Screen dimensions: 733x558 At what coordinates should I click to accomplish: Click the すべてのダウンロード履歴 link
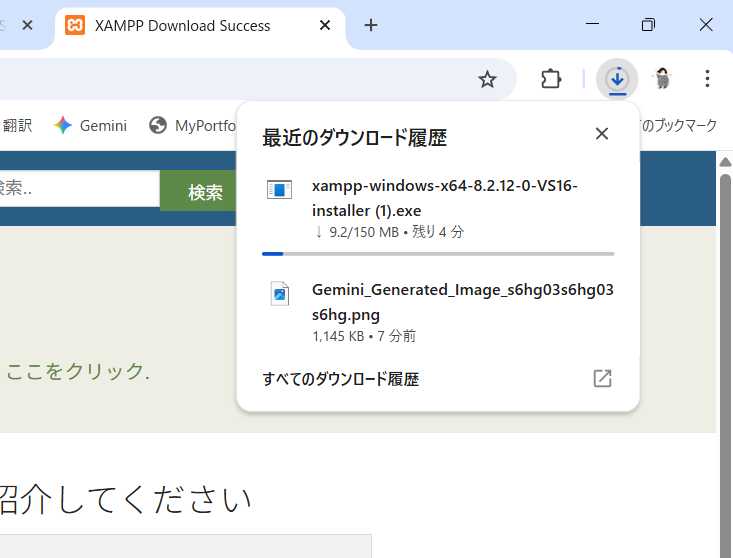(x=341, y=379)
